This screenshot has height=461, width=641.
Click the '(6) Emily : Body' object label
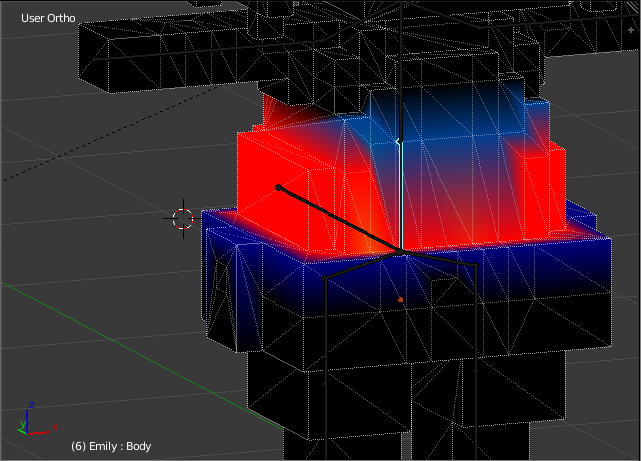click(x=111, y=446)
